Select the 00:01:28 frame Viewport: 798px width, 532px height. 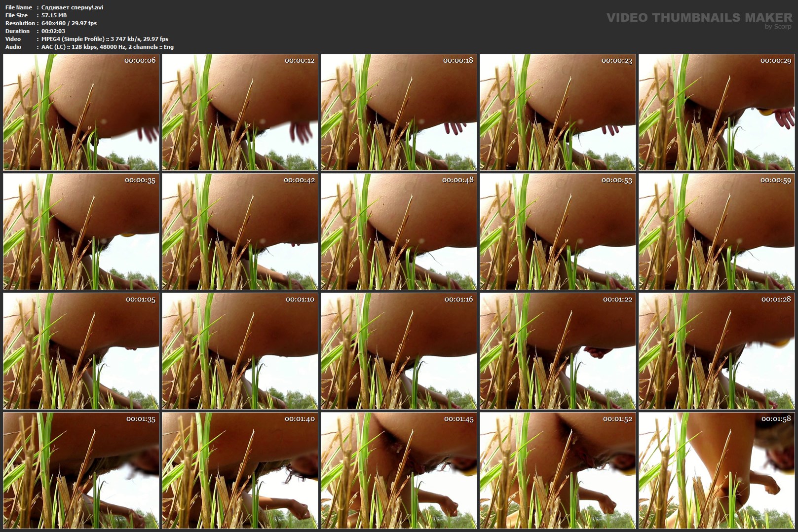tap(717, 351)
